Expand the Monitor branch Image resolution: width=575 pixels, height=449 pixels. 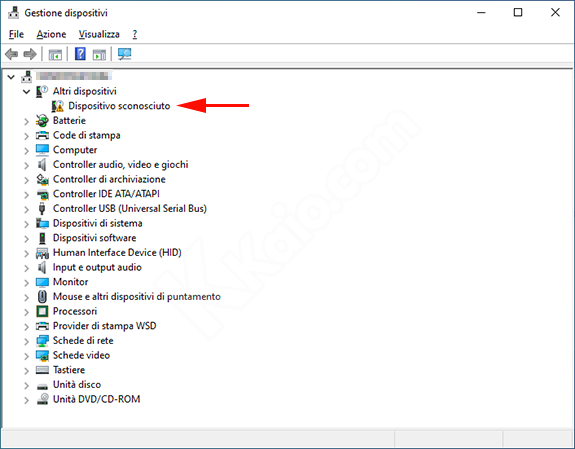tap(26, 282)
